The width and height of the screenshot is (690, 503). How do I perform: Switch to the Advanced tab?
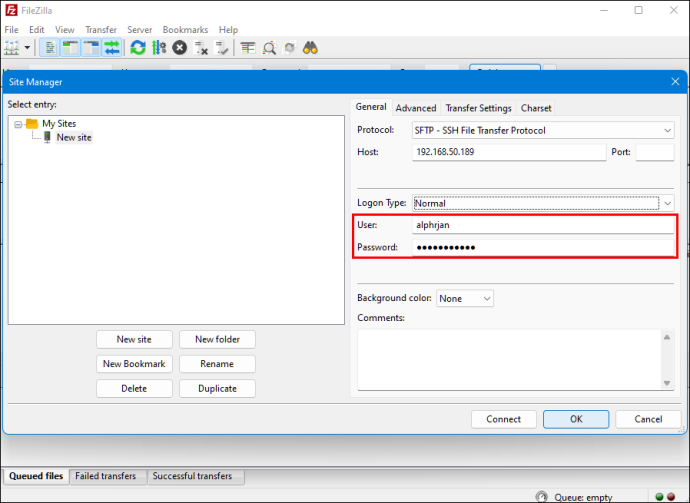tap(415, 108)
